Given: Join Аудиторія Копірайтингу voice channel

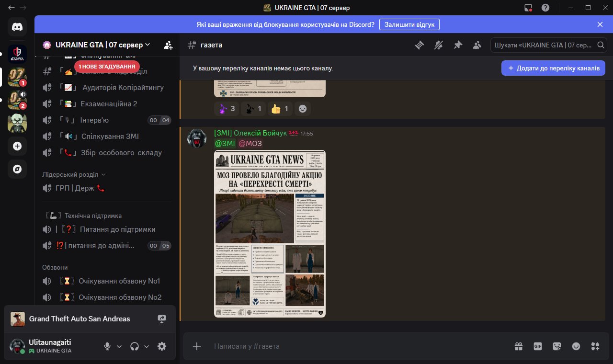Looking at the screenshot, I should (x=106, y=88).
